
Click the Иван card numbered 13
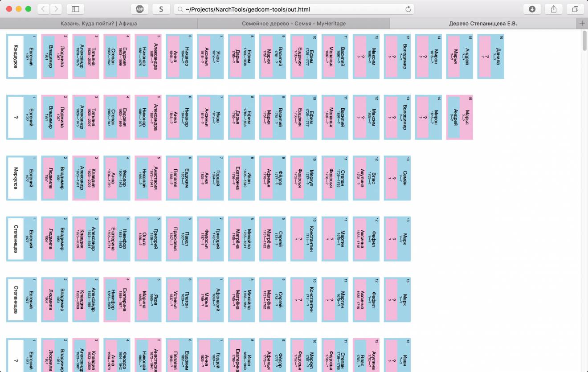pos(397,355)
